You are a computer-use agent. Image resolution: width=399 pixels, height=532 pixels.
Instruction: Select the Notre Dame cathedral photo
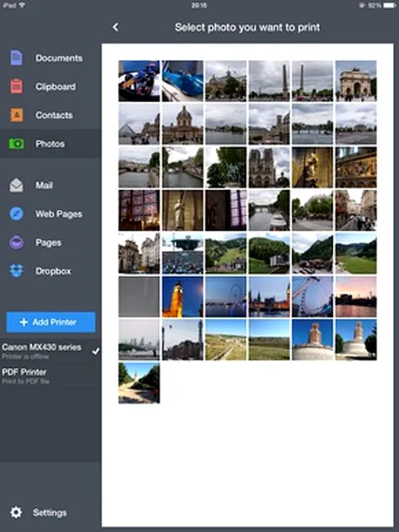(x=269, y=168)
